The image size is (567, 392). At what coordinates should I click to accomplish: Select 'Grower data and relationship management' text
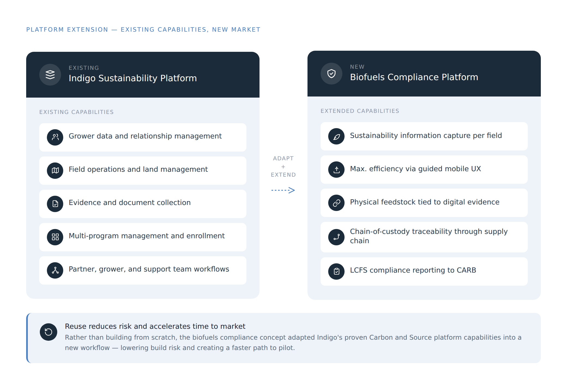[x=145, y=136]
